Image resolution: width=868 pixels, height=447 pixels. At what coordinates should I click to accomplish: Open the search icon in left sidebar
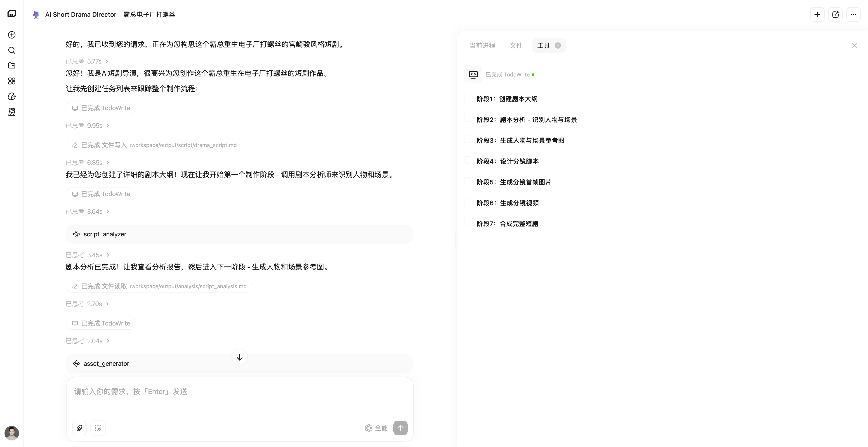coord(12,50)
